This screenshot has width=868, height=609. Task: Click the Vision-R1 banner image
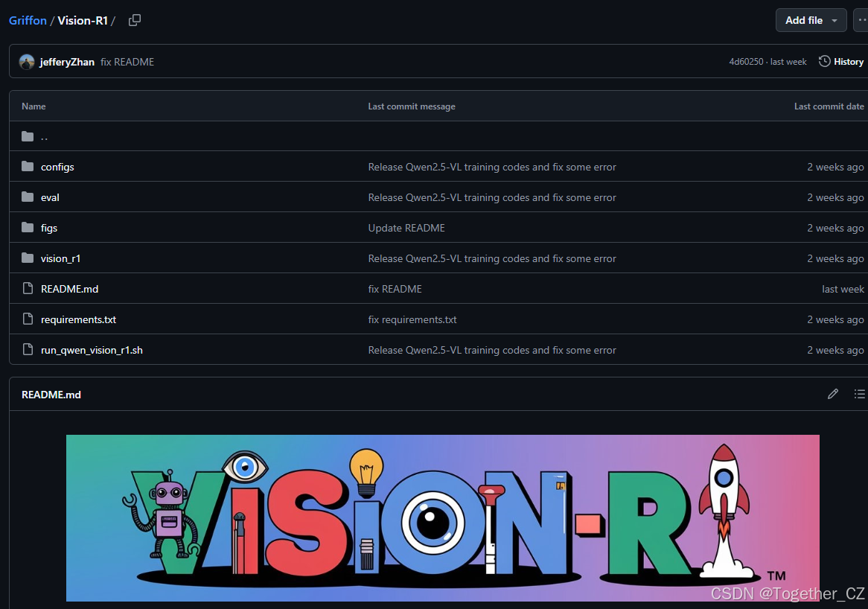442,517
